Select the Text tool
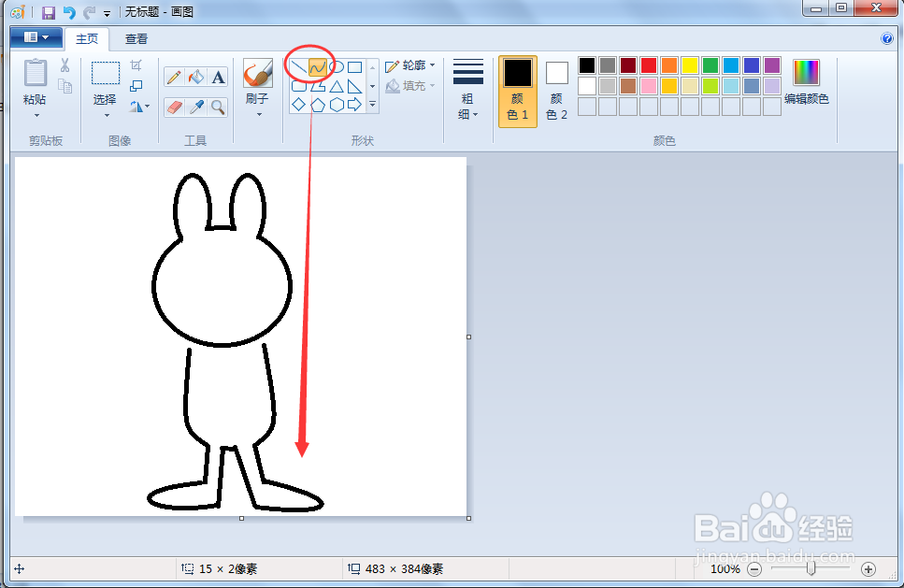The image size is (904, 588). coord(216,76)
